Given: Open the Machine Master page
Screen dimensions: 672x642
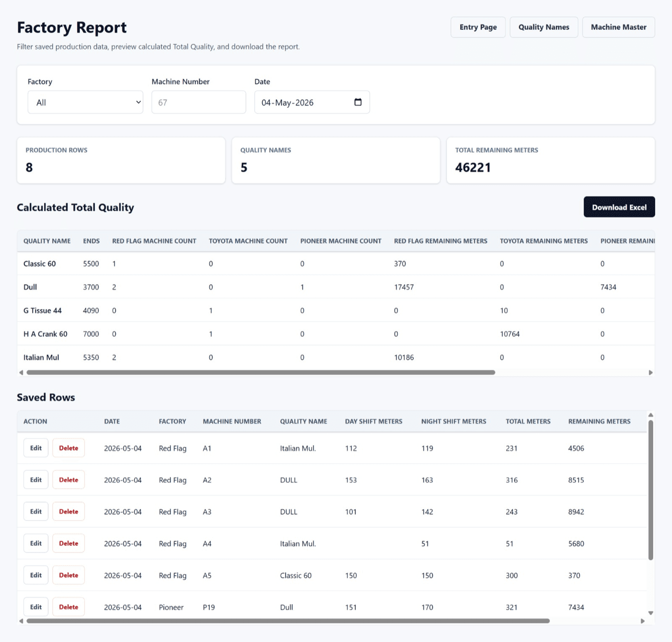Looking at the screenshot, I should click(x=619, y=27).
